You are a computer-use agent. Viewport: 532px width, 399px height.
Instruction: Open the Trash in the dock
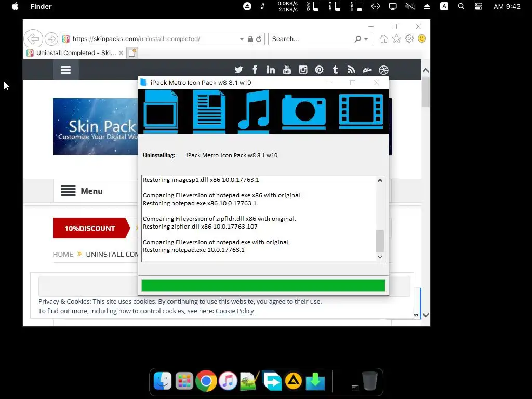pyautogui.click(x=370, y=381)
